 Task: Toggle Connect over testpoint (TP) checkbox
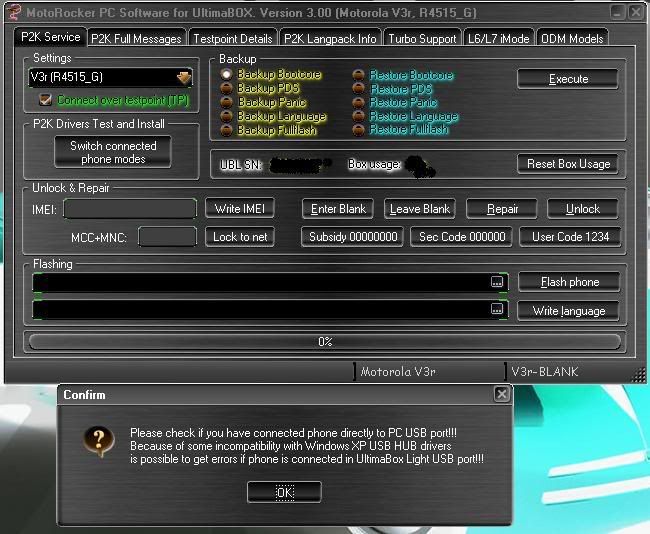click(45, 100)
